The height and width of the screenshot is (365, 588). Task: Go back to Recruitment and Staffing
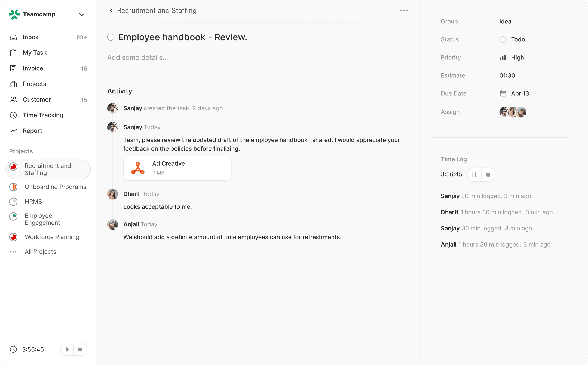pyautogui.click(x=111, y=10)
